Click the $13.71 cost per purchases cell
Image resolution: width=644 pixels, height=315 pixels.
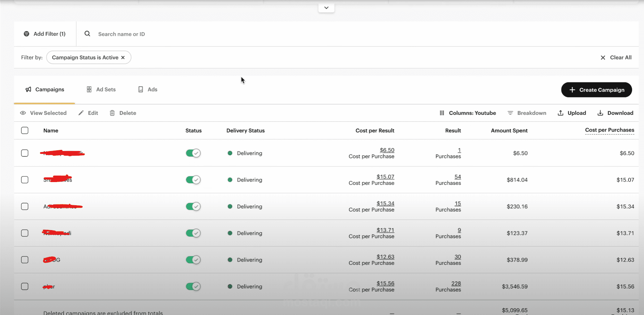pos(625,233)
